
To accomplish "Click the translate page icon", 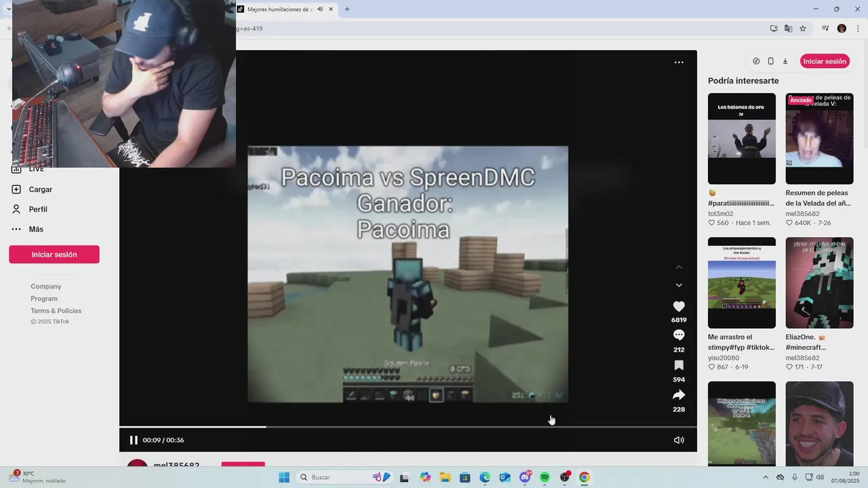I will 788,28.
